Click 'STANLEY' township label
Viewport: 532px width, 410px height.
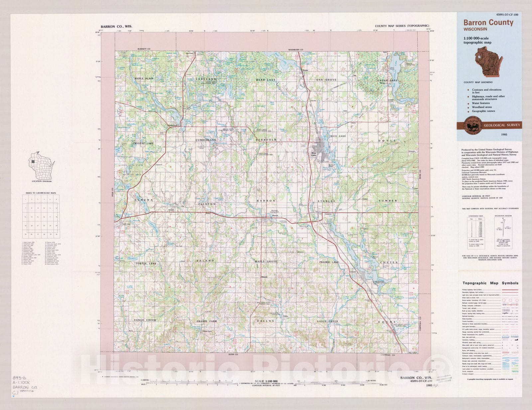pos(327,201)
